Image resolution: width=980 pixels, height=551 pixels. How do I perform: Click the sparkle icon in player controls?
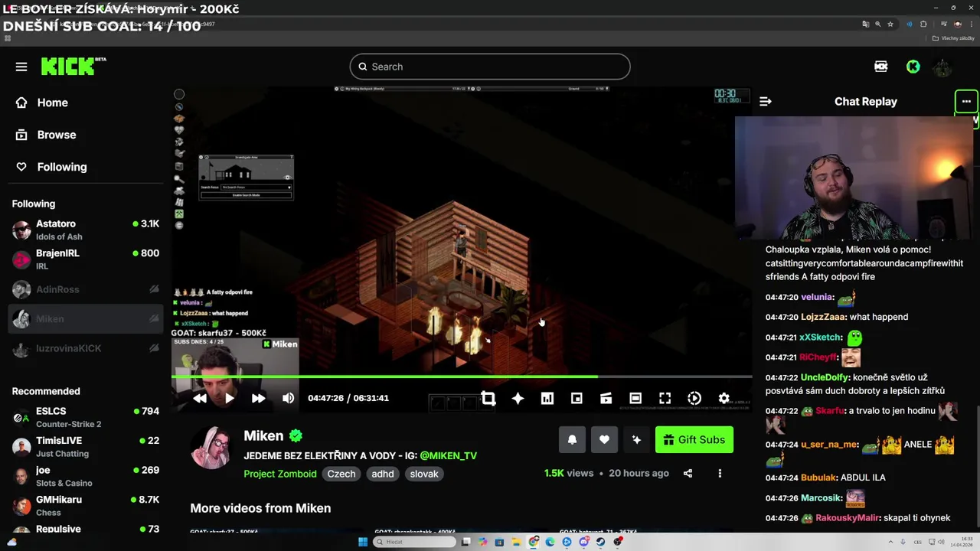[x=518, y=398]
